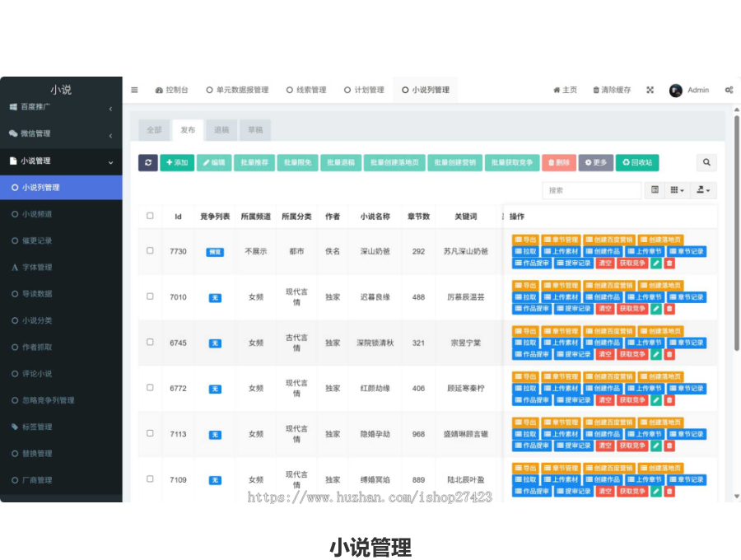Toggle the card view icon

pos(655,190)
